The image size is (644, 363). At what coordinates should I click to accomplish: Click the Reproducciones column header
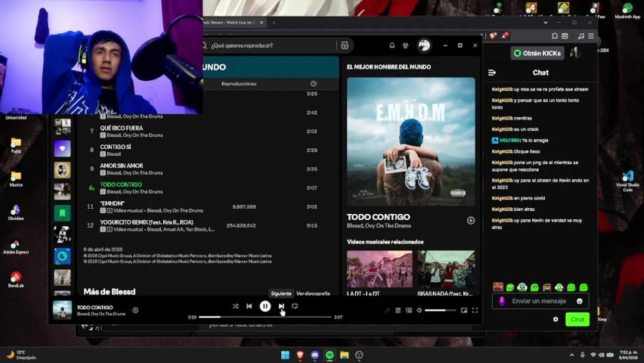(x=239, y=84)
